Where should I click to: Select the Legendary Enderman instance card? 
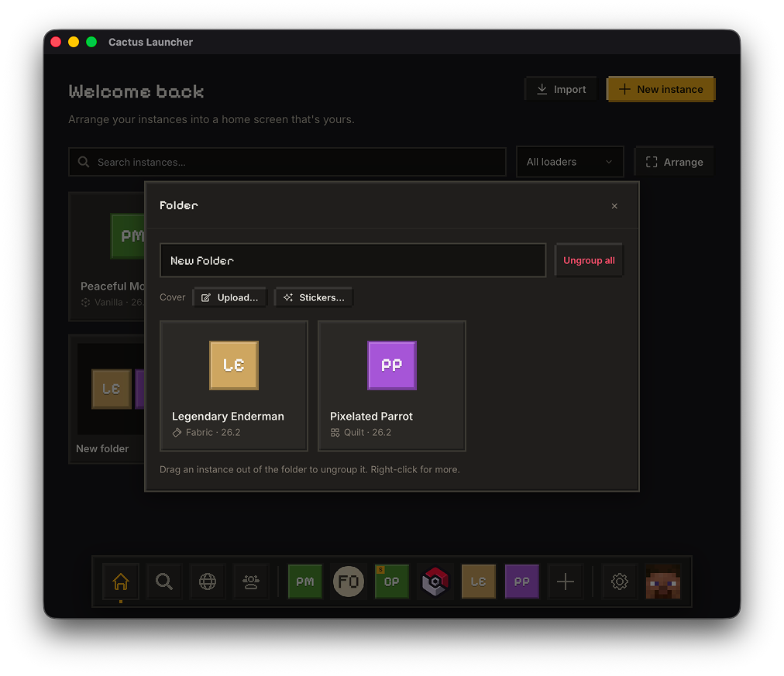(233, 386)
